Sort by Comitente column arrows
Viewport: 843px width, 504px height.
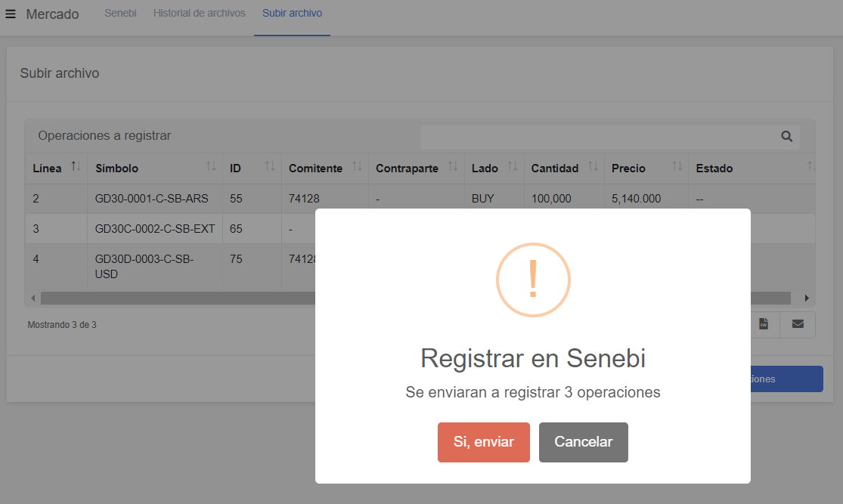coord(357,166)
